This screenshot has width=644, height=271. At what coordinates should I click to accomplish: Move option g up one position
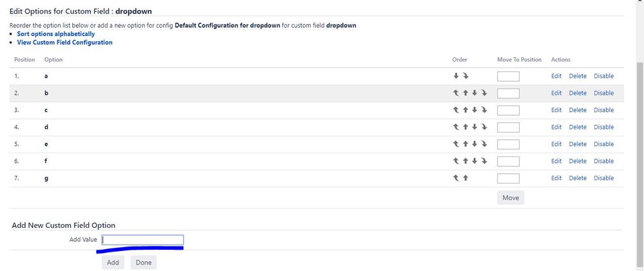click(x=465, y=178)
